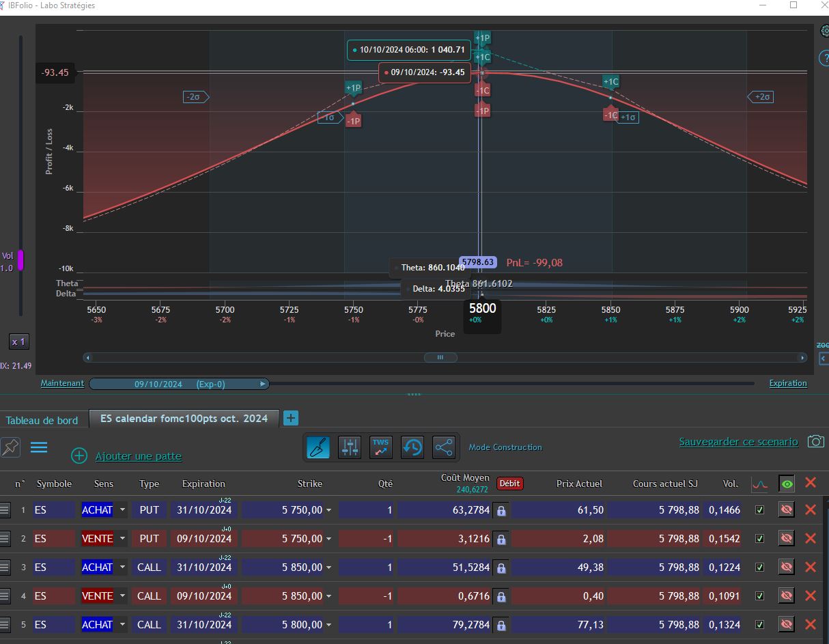Screen dimensions: 829x644
Task: Open the history clock icon
Action: pyautogui.click(x=412, y=447)
